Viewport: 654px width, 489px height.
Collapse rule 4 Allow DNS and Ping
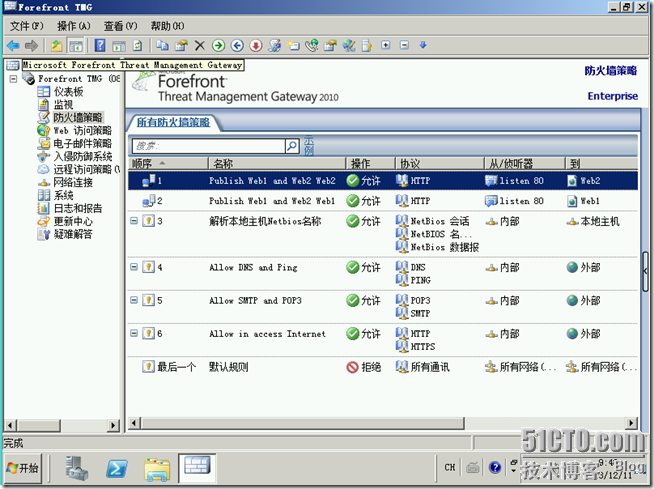click(134, 267)
